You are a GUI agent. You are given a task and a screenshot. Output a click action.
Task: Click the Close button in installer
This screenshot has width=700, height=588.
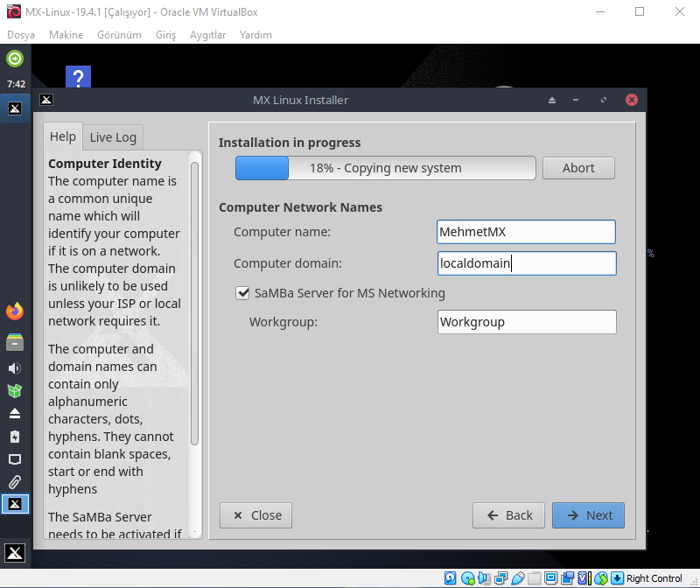coord(255,515)
